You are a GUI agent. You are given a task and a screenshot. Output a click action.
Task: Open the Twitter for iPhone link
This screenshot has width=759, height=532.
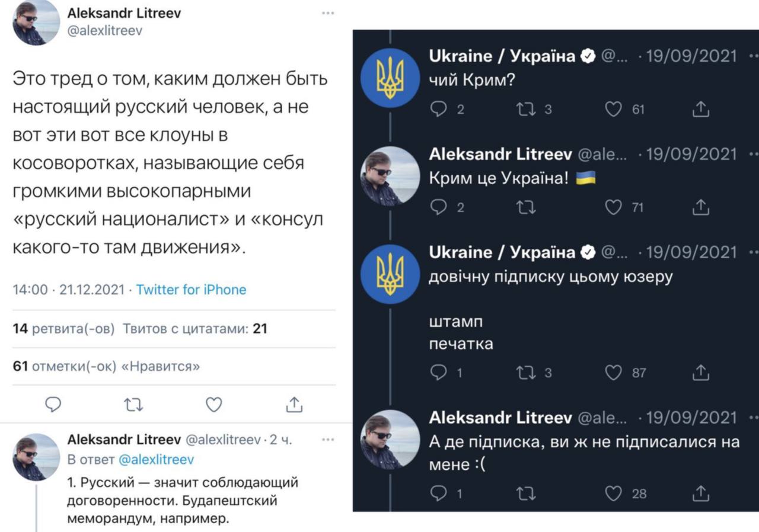point(191,290)
